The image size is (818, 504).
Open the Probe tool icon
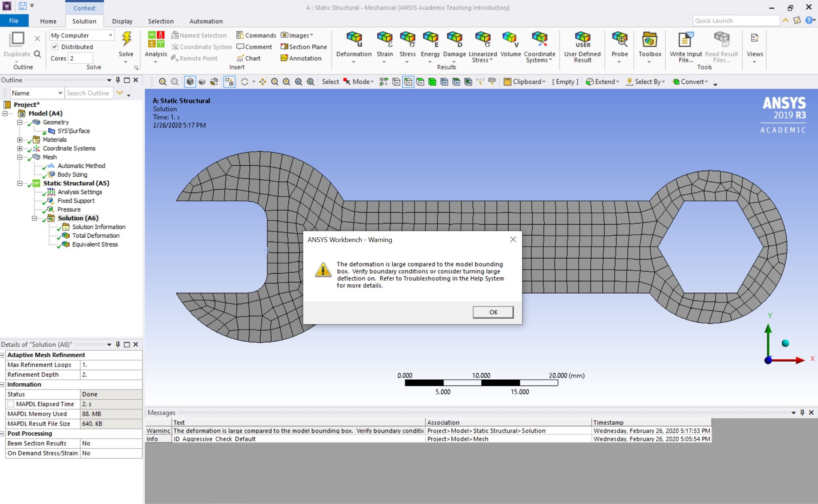pos(619,39)
